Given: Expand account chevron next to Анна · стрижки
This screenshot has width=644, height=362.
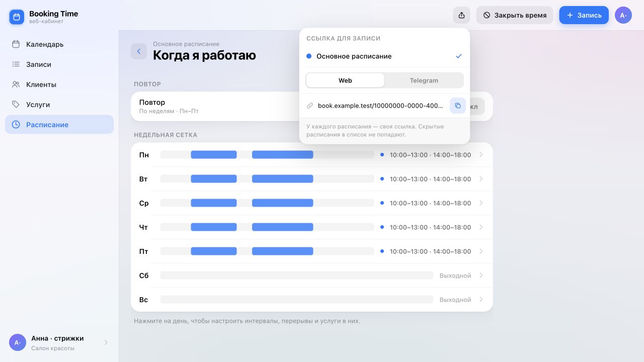Looking at the screenshot, I should point(106,342).
